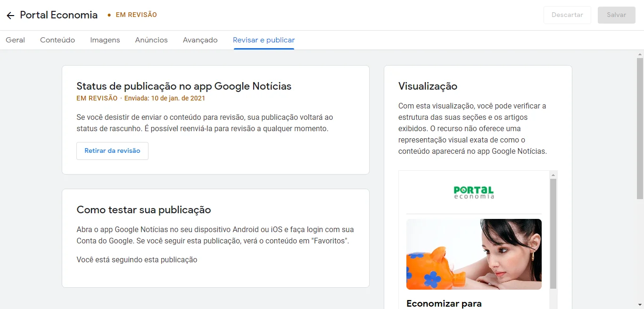Click the scroll-up arrow of the page scrollbar
The height and width of the screenshot is (309, 644).
pos(640,54)
